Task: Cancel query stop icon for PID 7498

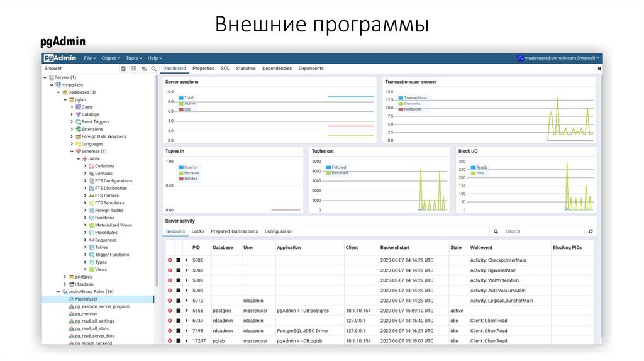Action: coord(178,331)
